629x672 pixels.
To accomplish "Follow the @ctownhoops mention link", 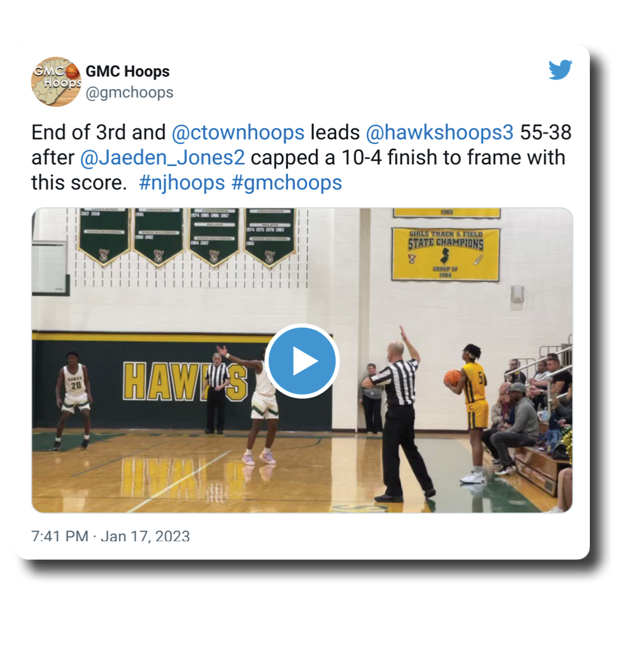I will [238, 132].
